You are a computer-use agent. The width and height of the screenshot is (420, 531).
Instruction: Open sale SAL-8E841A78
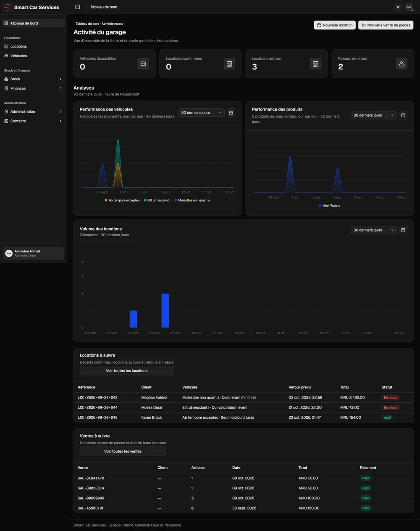[x=91, y=478]
